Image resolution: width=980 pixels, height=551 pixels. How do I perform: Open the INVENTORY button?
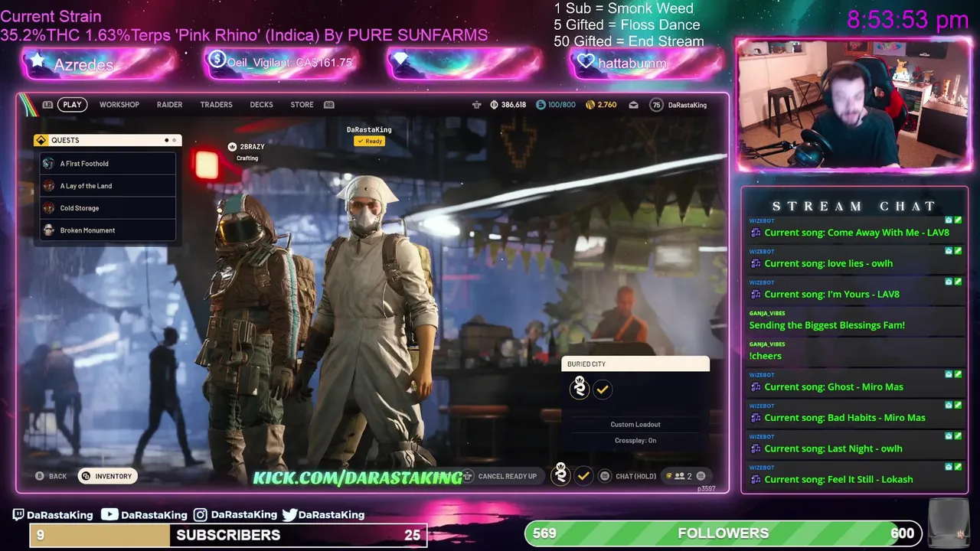pos(107,476)
